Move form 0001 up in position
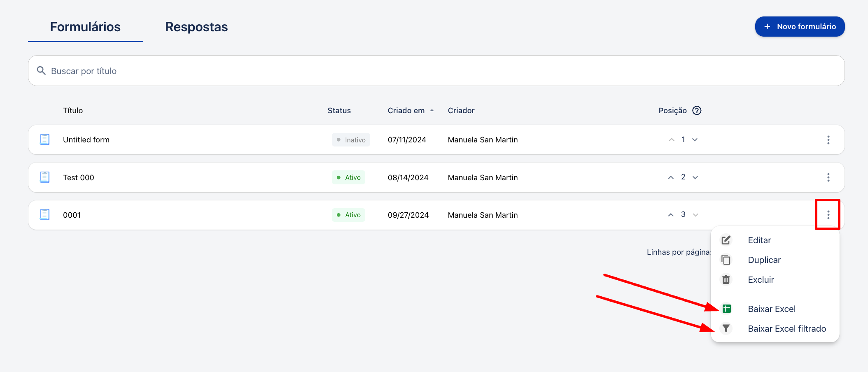 [671, 215]
